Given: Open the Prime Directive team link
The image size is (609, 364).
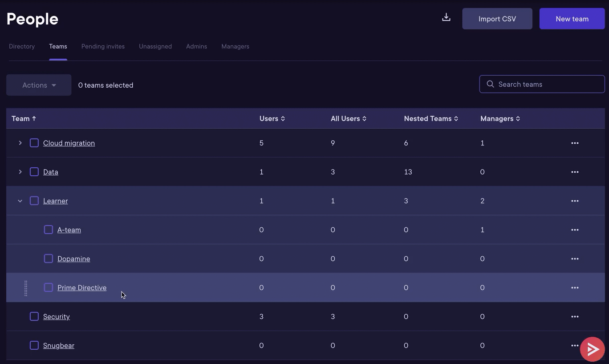Looking at the screenshot, I should click(x=82, y=287).
